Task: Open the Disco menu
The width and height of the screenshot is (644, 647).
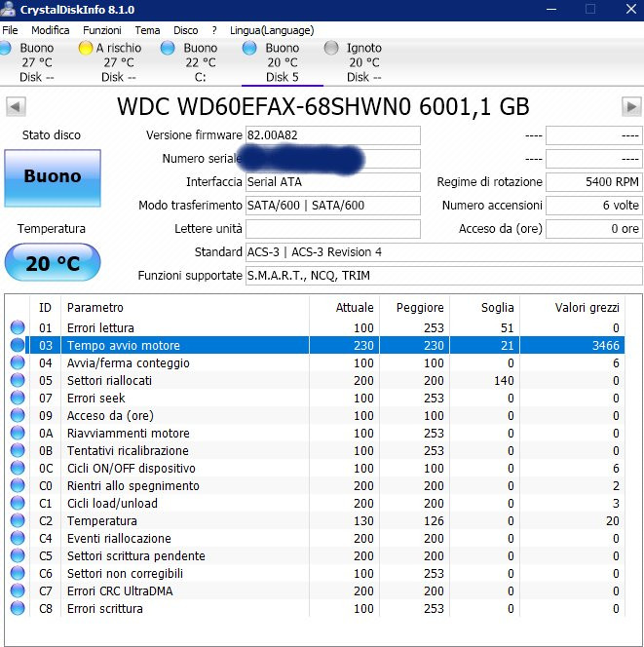Action: [x=186, y=30]
